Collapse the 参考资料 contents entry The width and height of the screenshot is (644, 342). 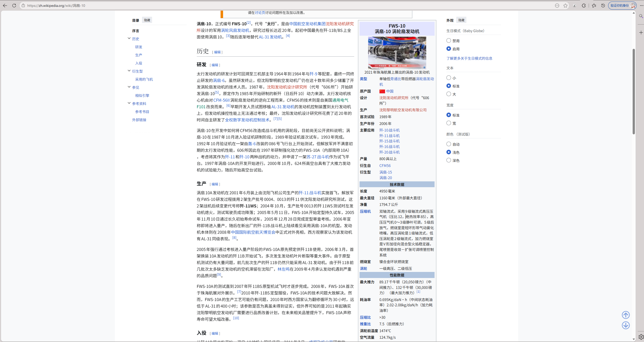(x=129, y=103)
